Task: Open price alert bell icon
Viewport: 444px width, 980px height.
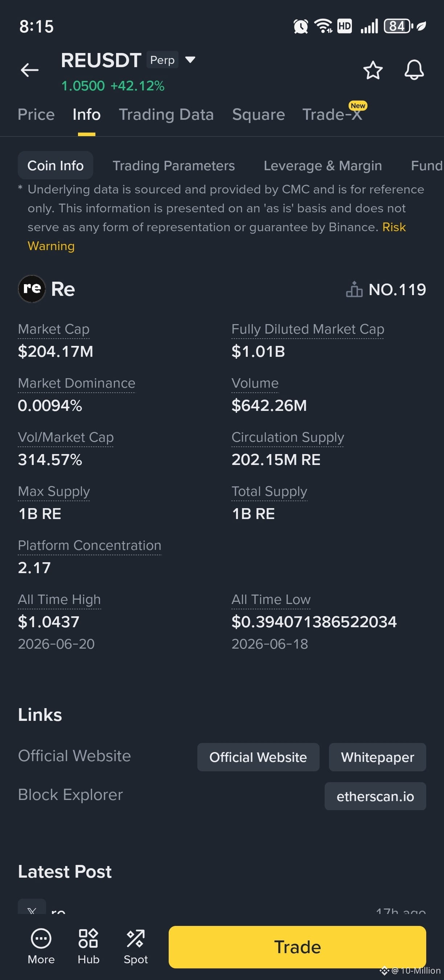Action: click(x=414, y=70)
